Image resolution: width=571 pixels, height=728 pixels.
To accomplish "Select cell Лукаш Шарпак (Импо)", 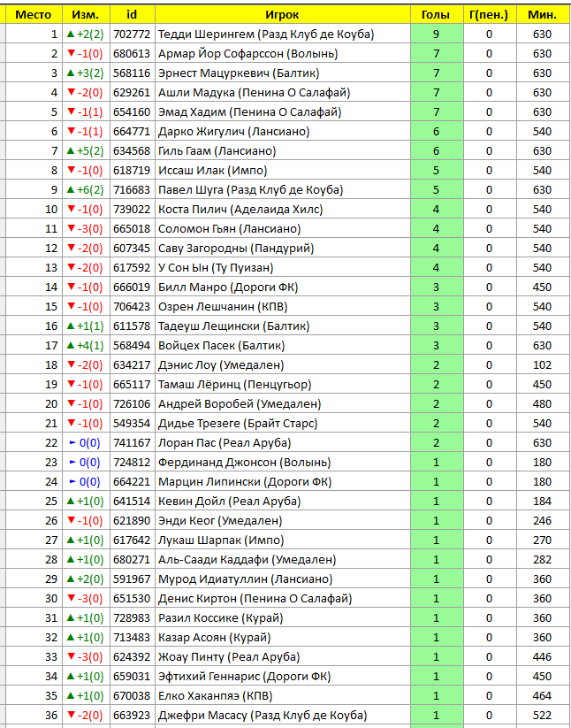I will pos(283,540).
